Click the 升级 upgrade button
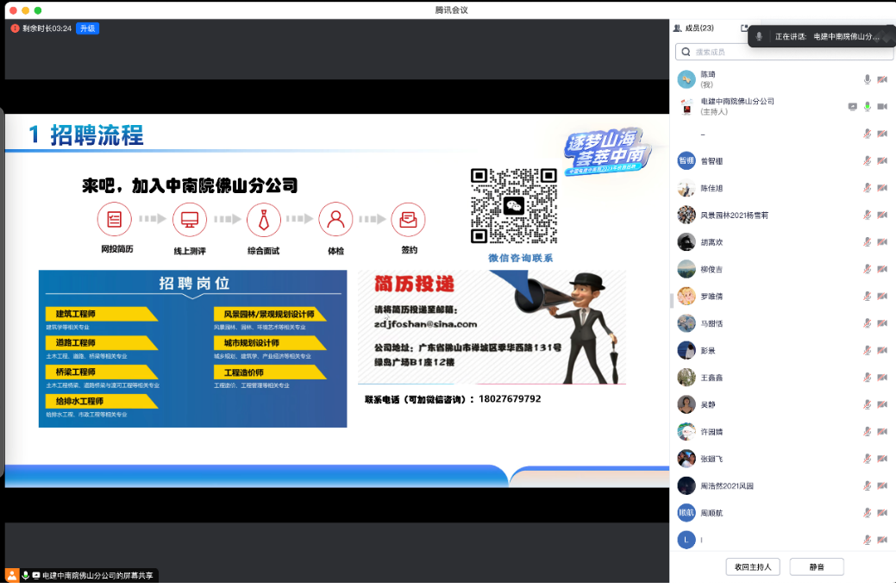The width and height of the screenshot is (896, 588). pos(87,28)
